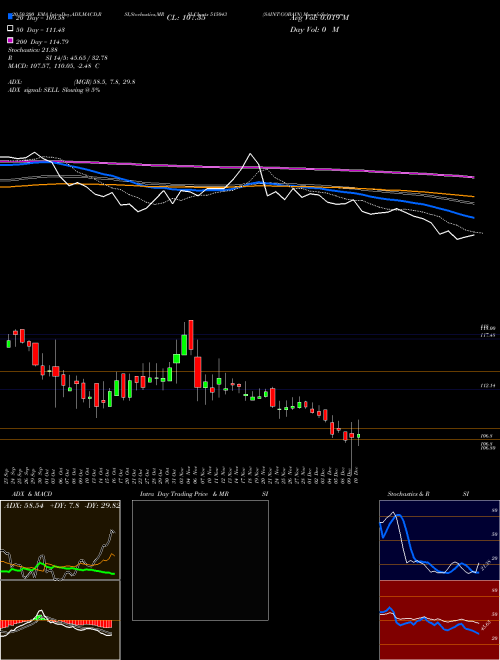Click the end marker of the magenta 200 Day line

pyautogui.click(x=474, y=177)
